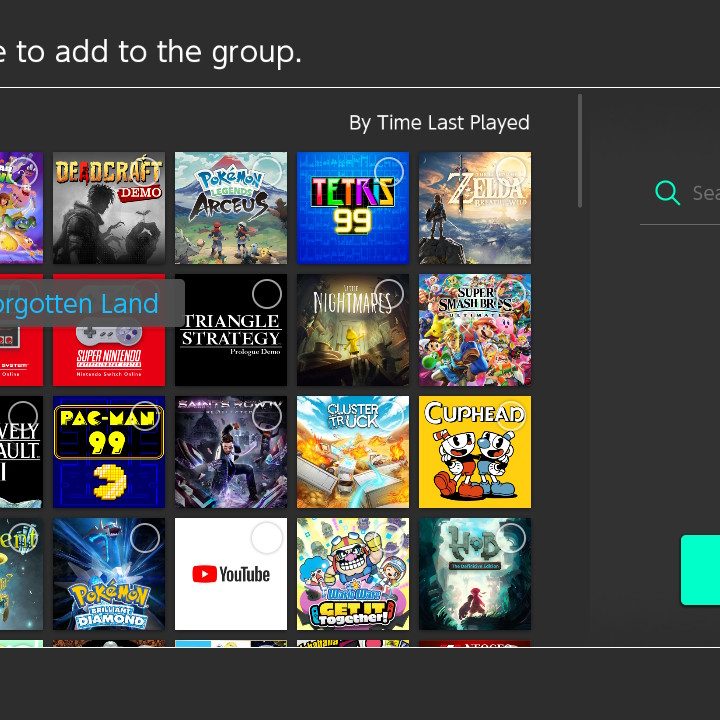Pick the Super Nintendo Switch Online tile

tap(109, 330)
